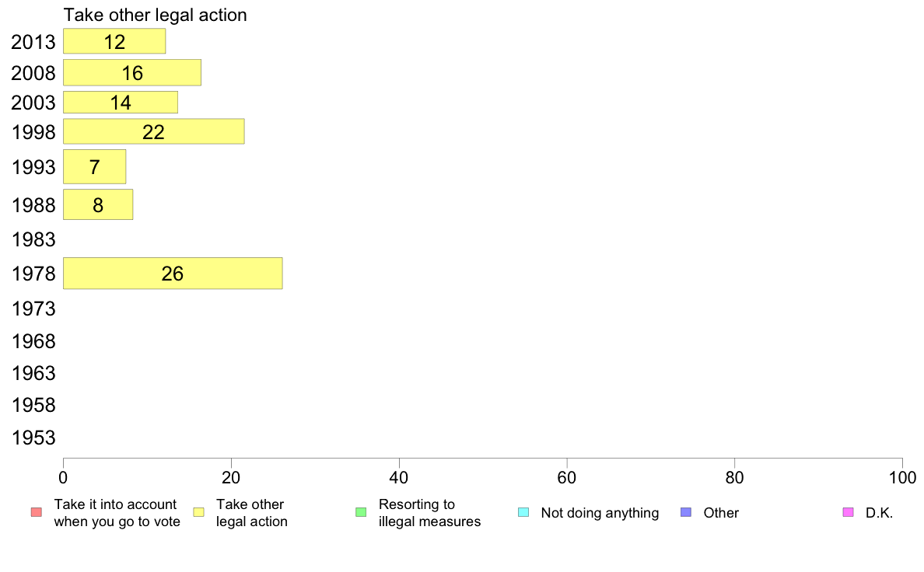Screen dimensions: 924x572
Task: Select the 1978 bar showing 26
Action: [x=173, y=274]
